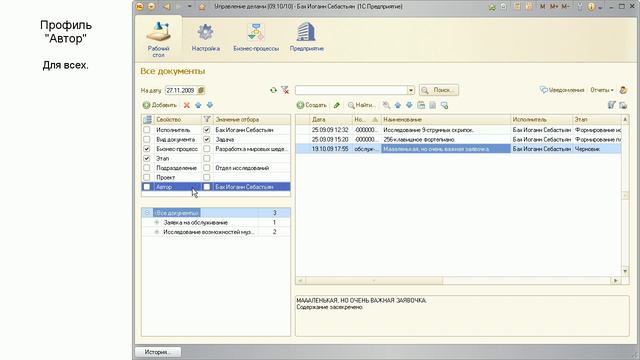Screen dimensions: 640x360
Task: Enable grouping checkbox for Автор
Action: [x=147, y=187]
